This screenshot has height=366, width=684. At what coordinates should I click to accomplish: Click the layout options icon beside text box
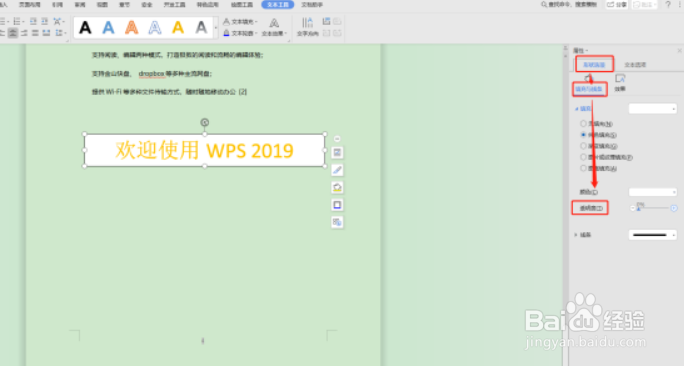[x=337, y=153]
